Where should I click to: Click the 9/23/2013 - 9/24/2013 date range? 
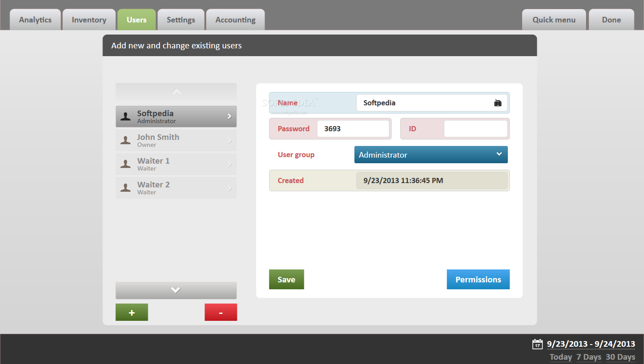591,344
